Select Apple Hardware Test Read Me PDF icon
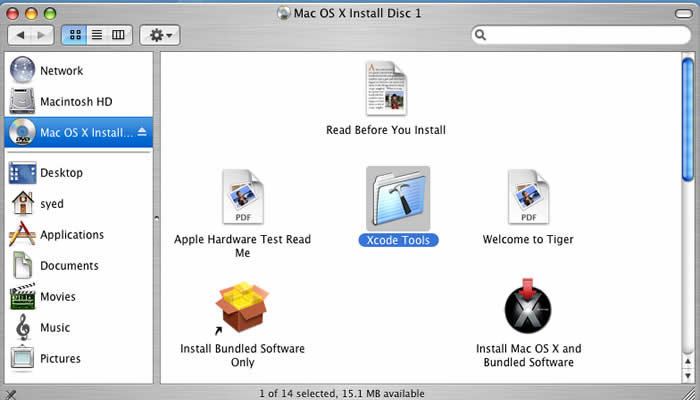 click(x=243, y=197)
